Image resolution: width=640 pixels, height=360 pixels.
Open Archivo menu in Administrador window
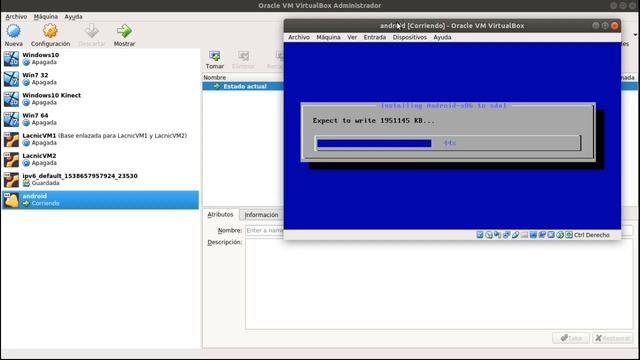coord(16,17)
